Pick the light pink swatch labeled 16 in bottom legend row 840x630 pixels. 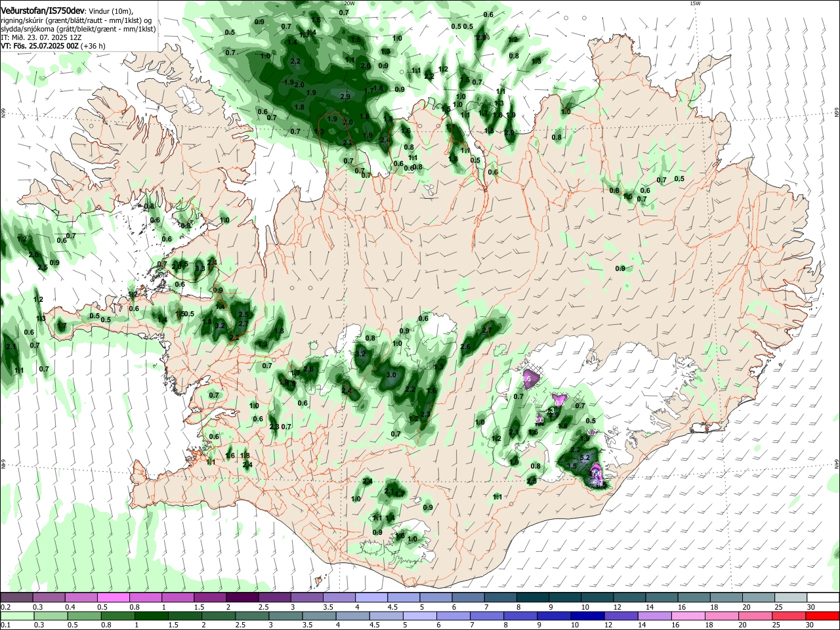687,616
